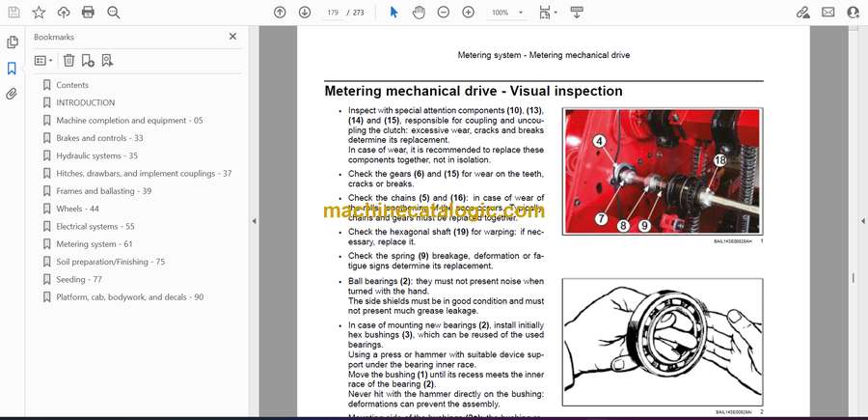The image size is (868, 420).
Task: Close the Bookmarks panel
Action: (232, 37)
